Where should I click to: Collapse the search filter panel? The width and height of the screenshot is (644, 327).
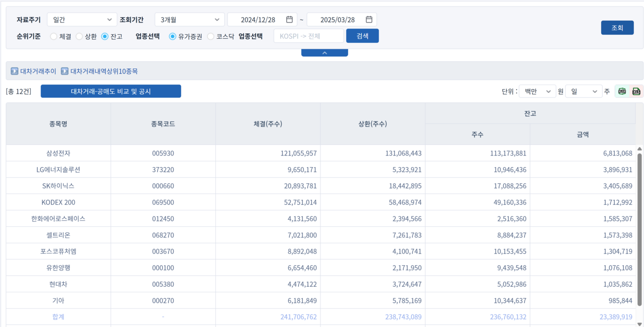(x=325, y=52)
